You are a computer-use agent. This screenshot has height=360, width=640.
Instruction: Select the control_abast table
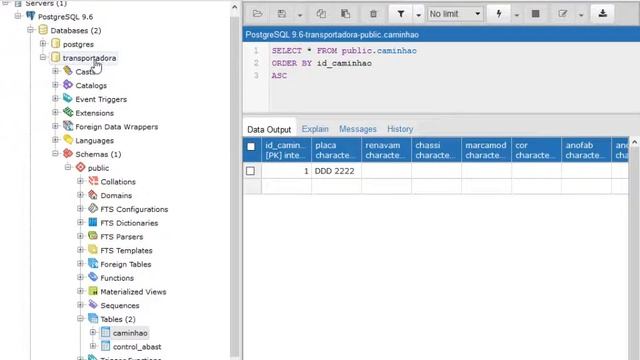pos(137,347)
